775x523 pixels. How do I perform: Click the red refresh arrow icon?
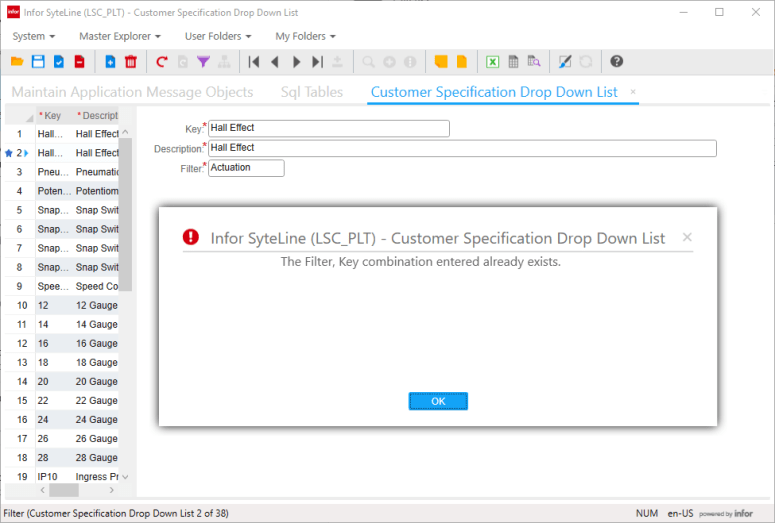click(162, 62)
